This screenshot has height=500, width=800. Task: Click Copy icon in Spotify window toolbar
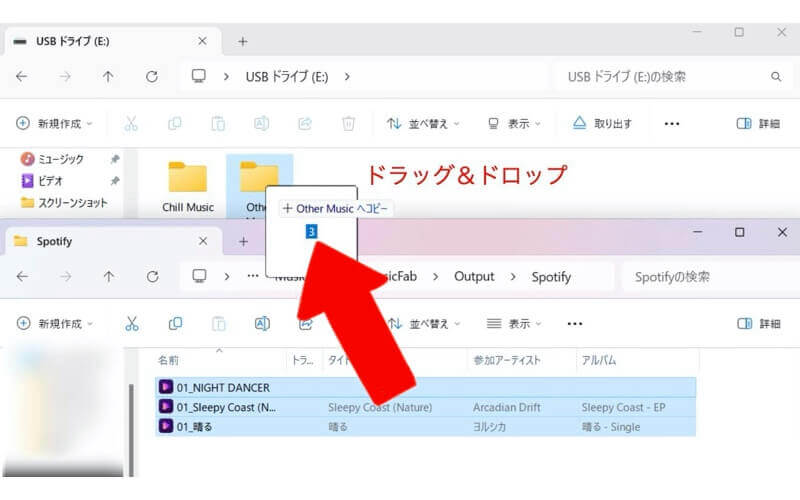point(175,323)
